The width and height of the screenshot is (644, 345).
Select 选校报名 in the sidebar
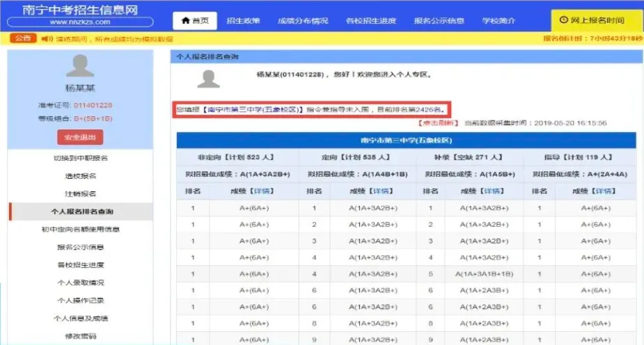(x=81, y=176)
